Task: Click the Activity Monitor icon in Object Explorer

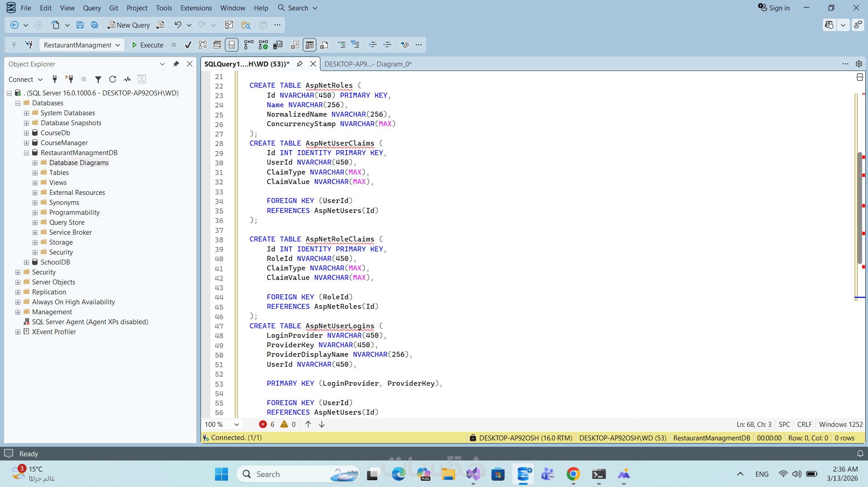Action: coord(127,80)
